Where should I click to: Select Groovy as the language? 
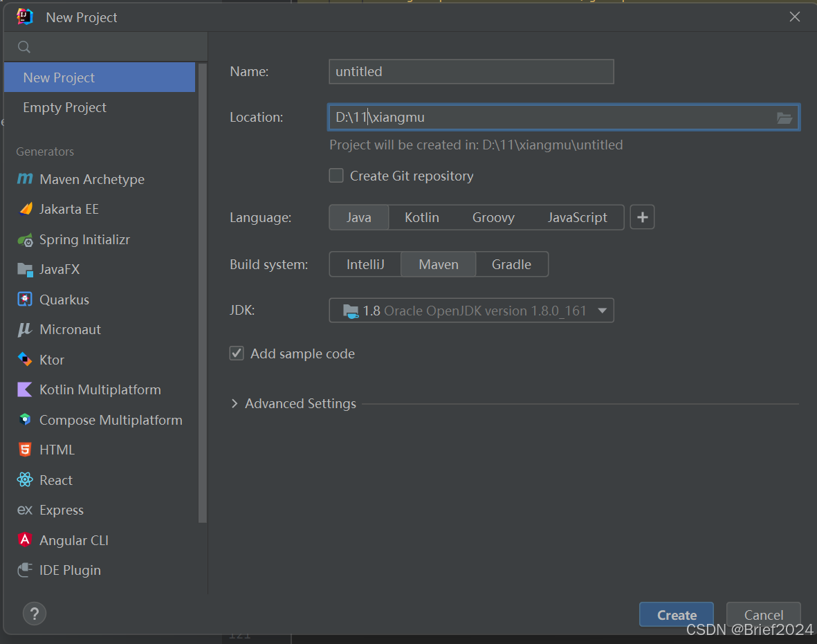pyautogui.click(x=493, y=217)
